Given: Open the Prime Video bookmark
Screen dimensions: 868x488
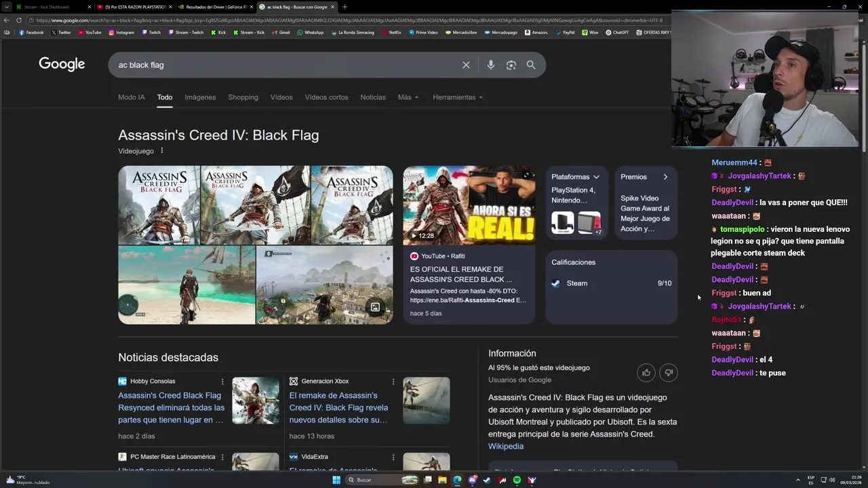Looking at the screenshot, I should [423, 33].
